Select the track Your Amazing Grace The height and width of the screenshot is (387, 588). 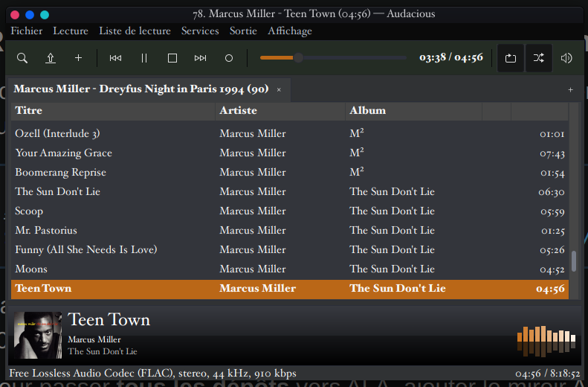click(63, 153)
